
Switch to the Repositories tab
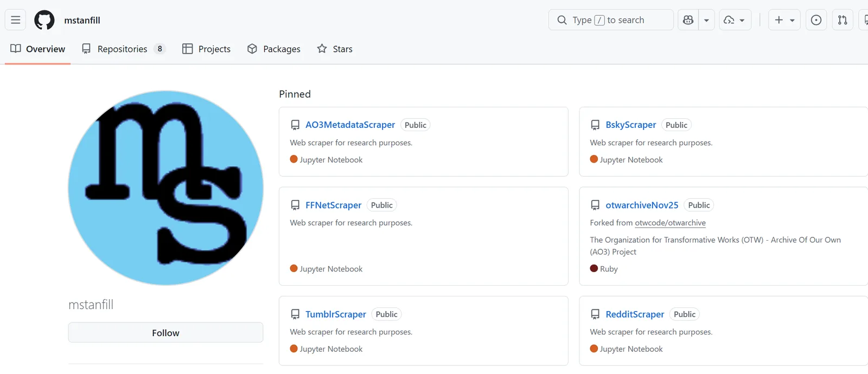pos(124,49)
